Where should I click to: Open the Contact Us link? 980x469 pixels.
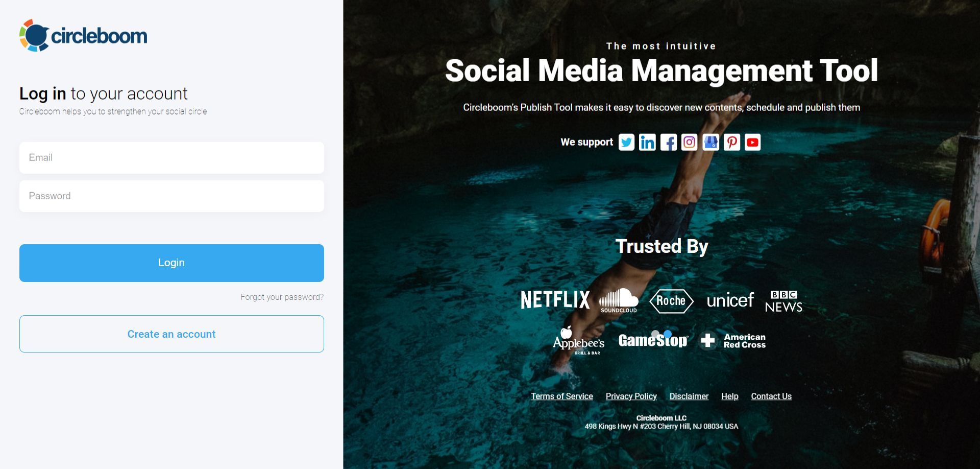(771, 396)
